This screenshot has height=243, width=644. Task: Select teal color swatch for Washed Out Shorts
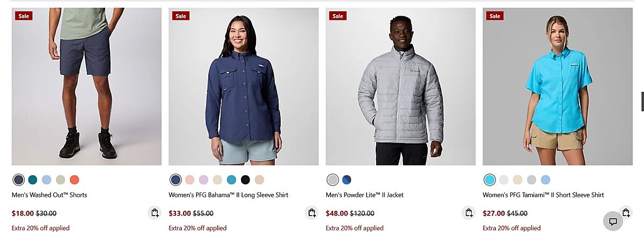(33, 180)
